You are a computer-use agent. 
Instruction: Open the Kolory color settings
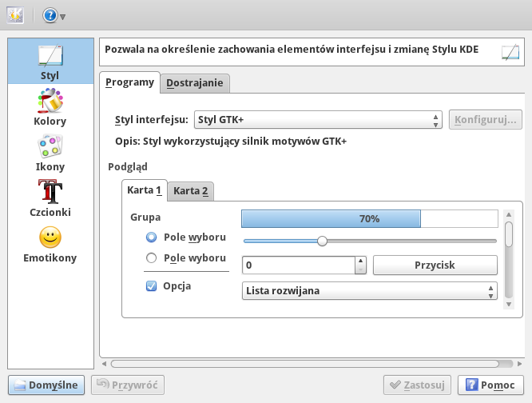coord(50,107)
